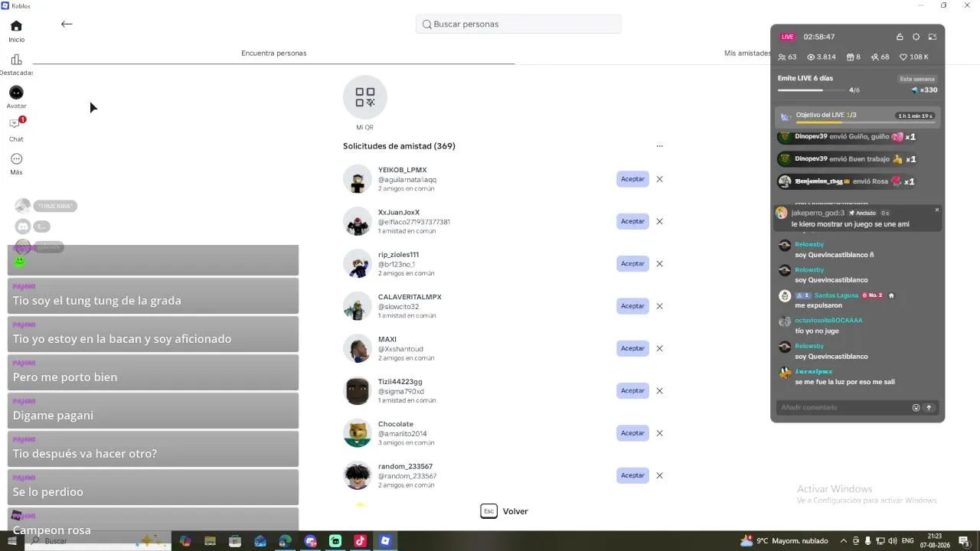Viewport: 980px width, 551px height.
Task: Open the Objetivo del LIVE goal bar
Action: tap(857, 116)
